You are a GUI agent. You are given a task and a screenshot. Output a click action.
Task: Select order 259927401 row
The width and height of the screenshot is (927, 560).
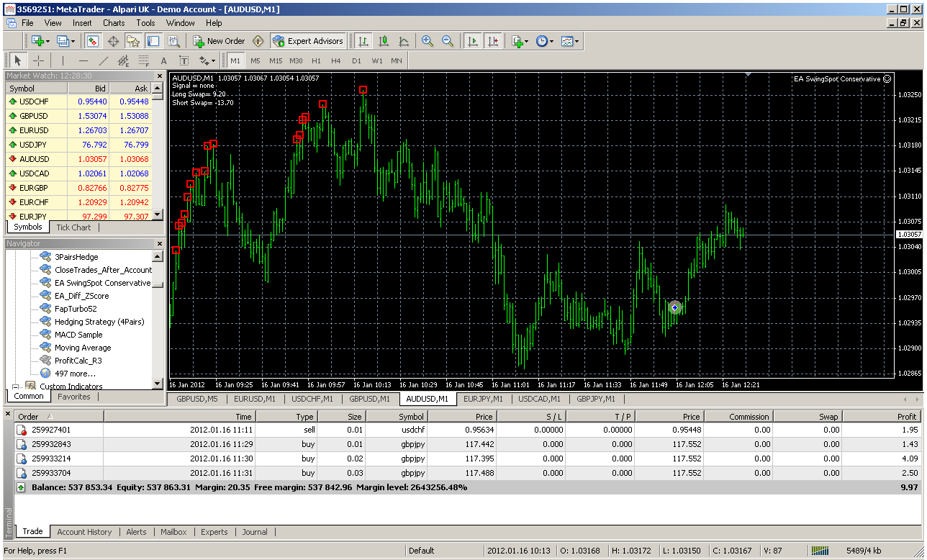point(467,429)
